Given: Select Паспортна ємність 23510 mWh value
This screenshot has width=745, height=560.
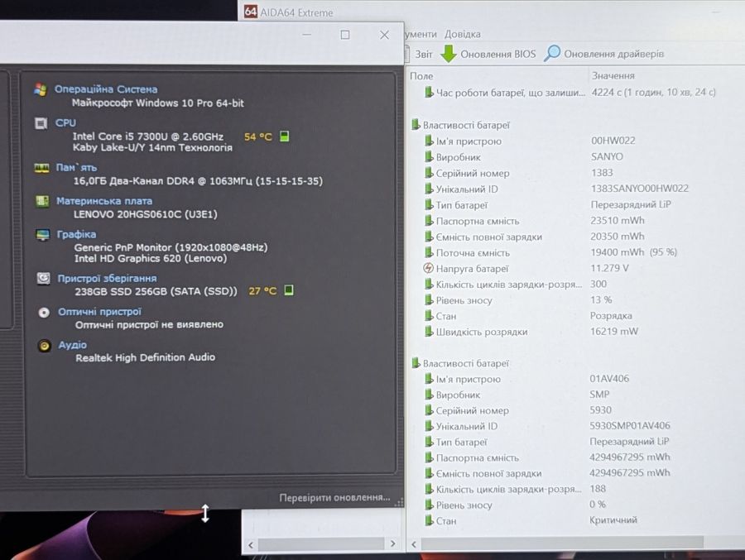Looking at the screenshot, I should [618, 220].
